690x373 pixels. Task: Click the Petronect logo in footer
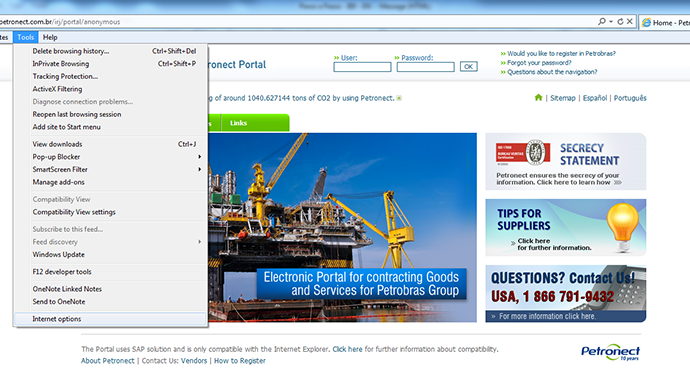610,352
